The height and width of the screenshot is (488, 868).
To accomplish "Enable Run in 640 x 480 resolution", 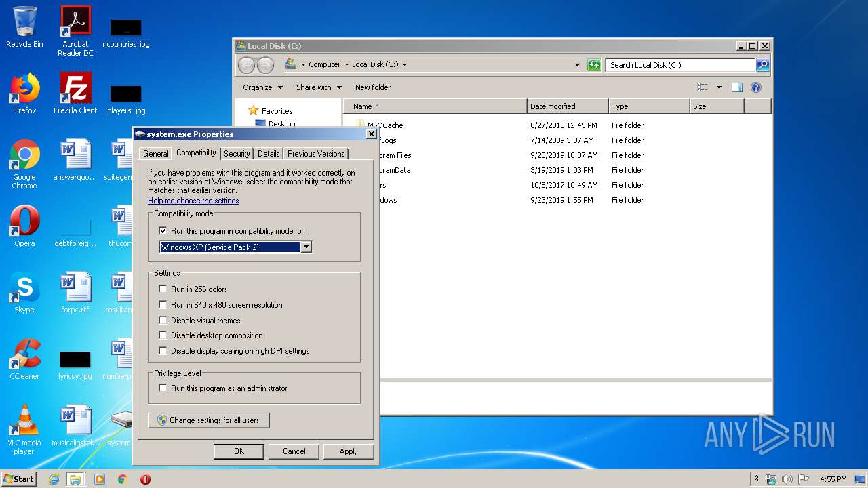I will [x=163, y=305].
